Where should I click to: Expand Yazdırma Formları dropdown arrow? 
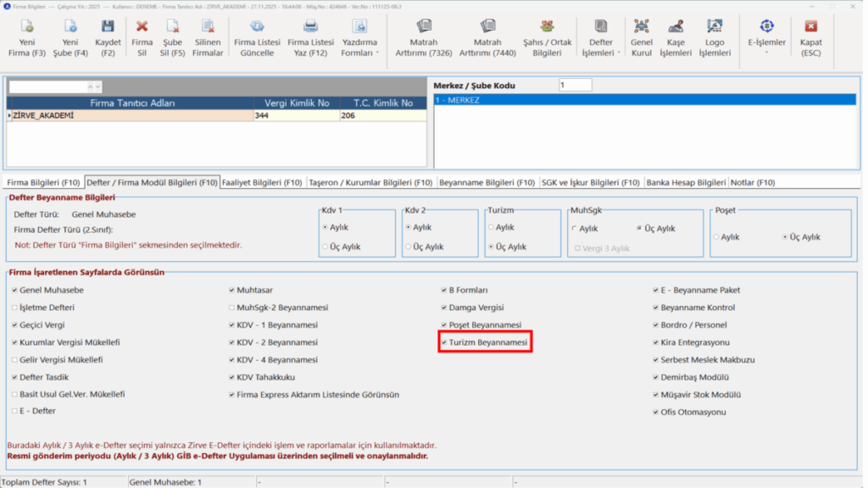[x=377, y=53]
